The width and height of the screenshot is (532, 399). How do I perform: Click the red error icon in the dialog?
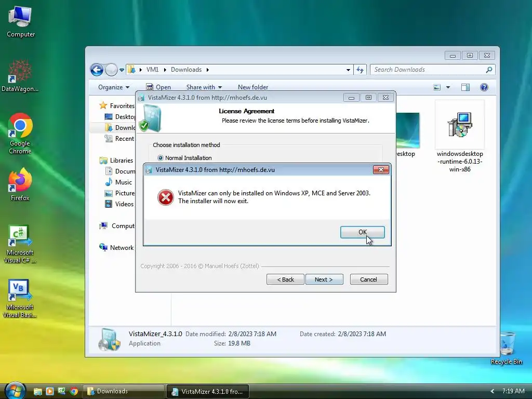166,197
